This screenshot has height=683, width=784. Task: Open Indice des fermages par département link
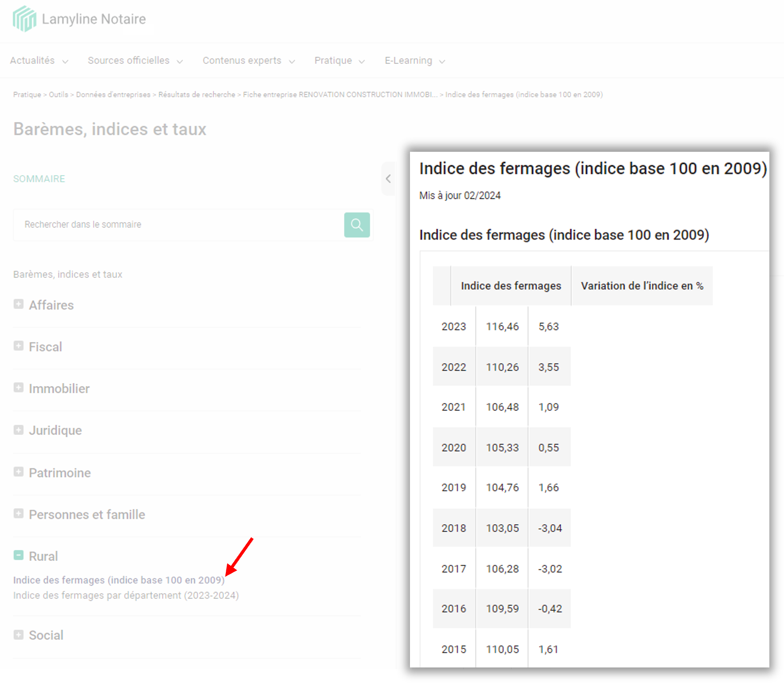pos(126,596)
